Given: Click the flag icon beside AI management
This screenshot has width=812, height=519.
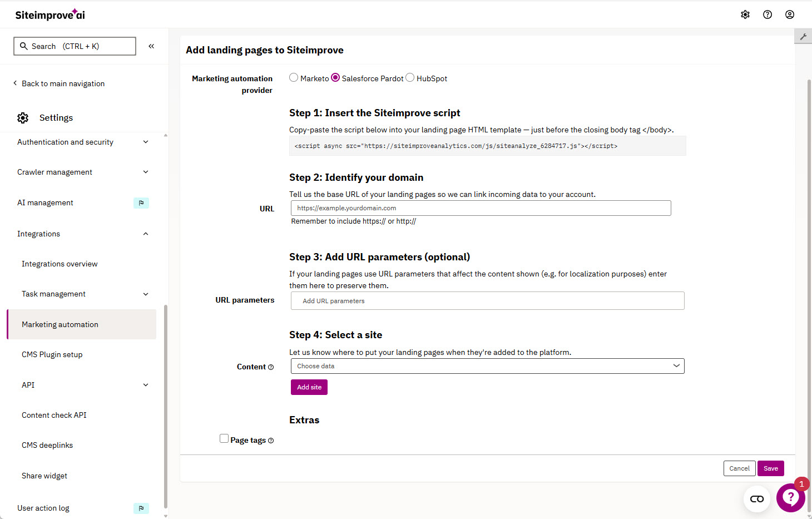Looking at the screenshot, I should pos(141,202).
